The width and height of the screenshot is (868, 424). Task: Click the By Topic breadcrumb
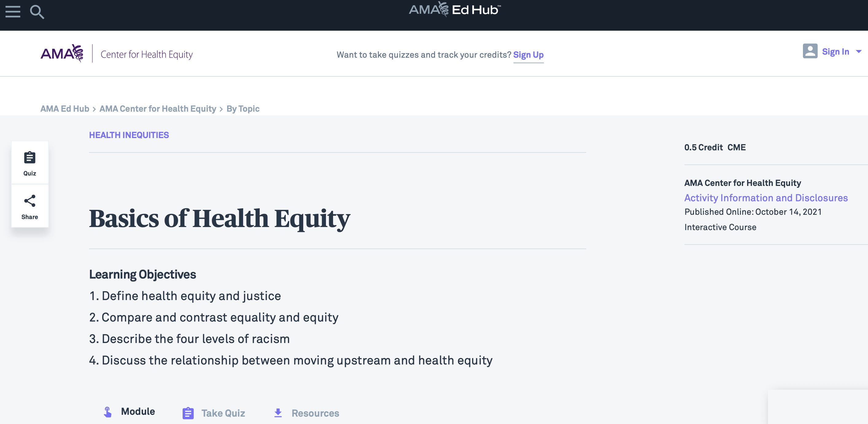click(242, 108)
